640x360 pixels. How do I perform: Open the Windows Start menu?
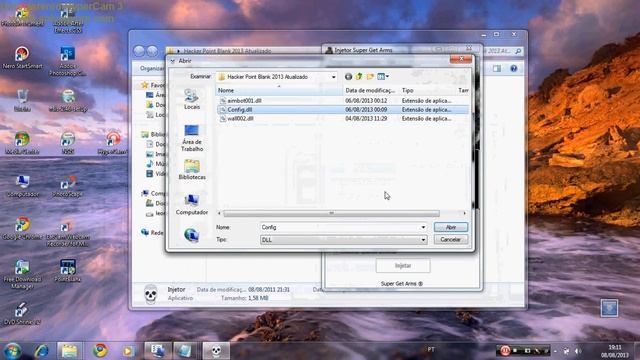click(x=13, y=351)
